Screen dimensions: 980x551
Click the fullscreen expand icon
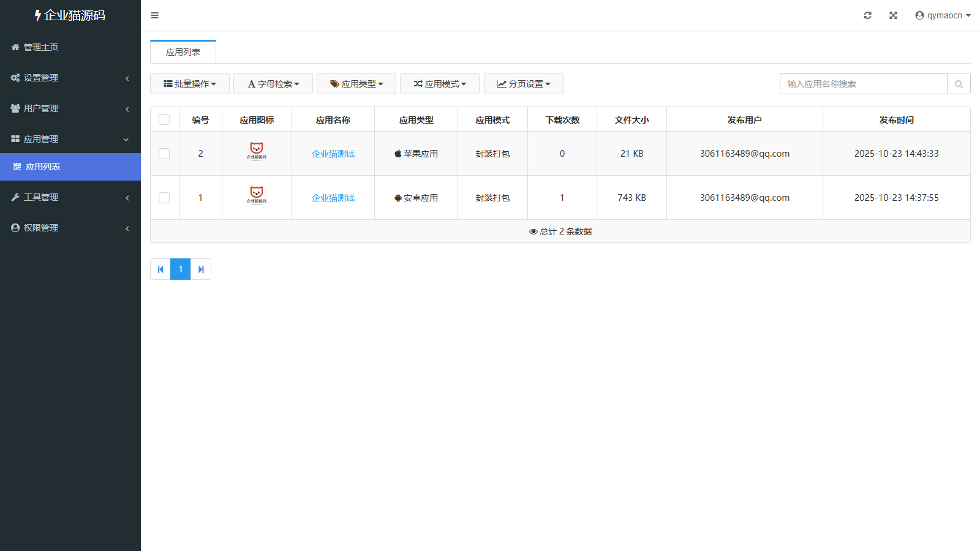[x=893, y=15]
